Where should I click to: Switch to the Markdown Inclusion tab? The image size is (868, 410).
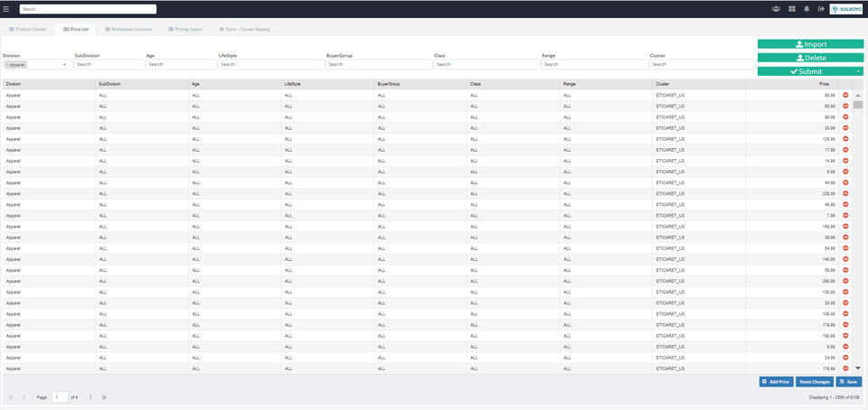(x=127, y=29)
